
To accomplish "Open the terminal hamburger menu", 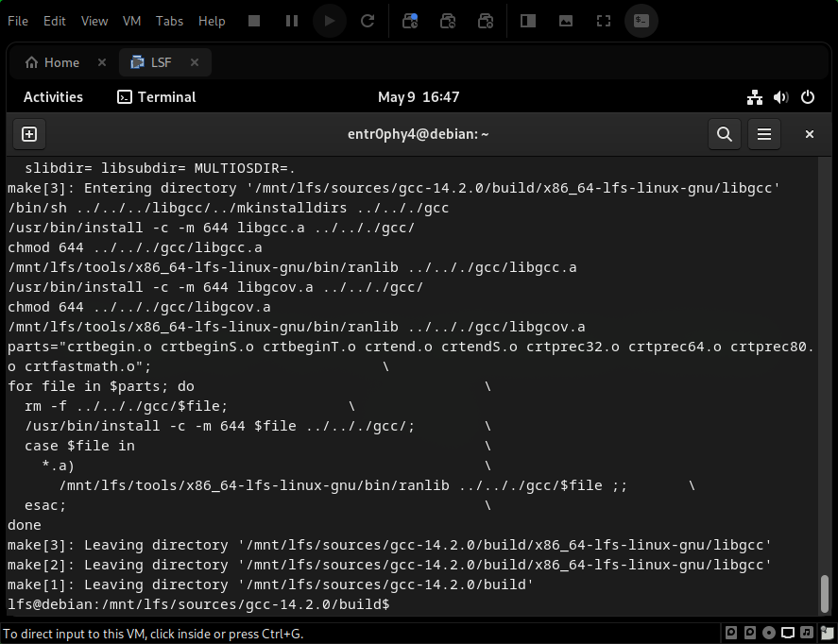I will click(764, 134).
